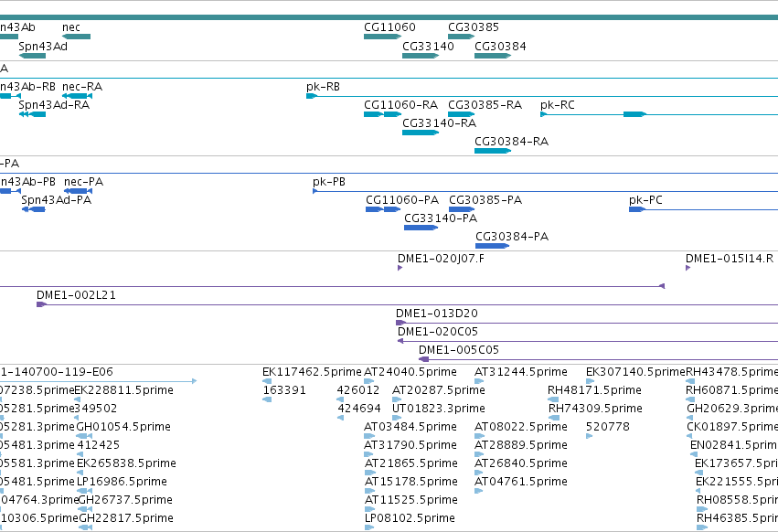Select the 424694 feature label

tap(359, 409)
